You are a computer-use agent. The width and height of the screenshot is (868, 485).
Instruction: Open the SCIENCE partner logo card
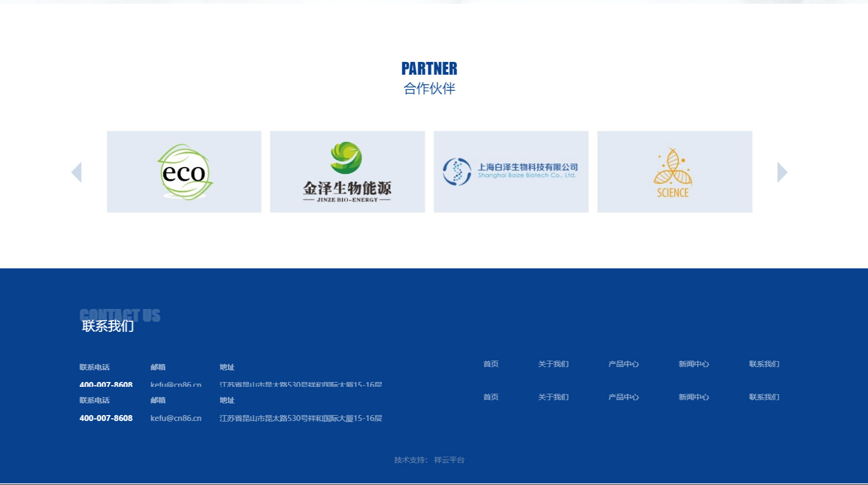pos(675,172)
